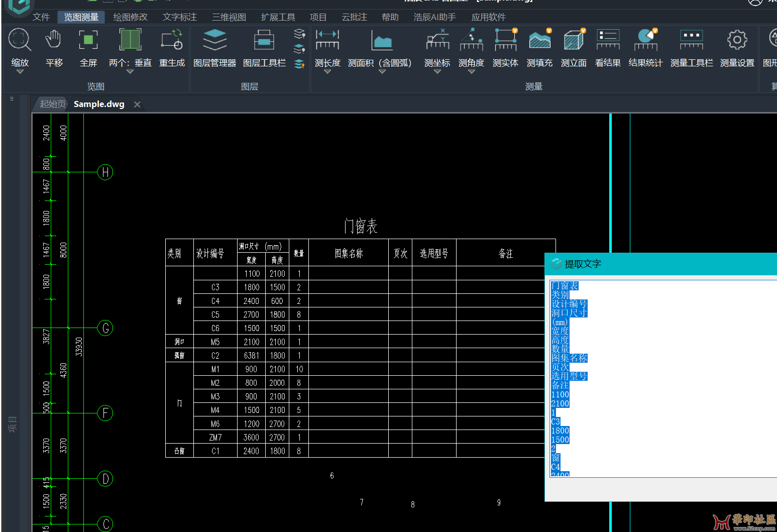Open the 文件 menu

pos(41,17)
